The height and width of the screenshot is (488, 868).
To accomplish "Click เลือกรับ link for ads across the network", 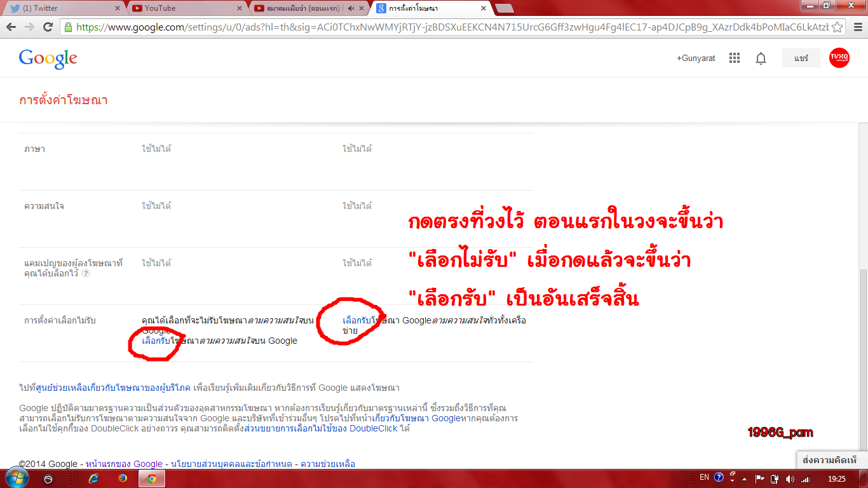I will (356, 321).
